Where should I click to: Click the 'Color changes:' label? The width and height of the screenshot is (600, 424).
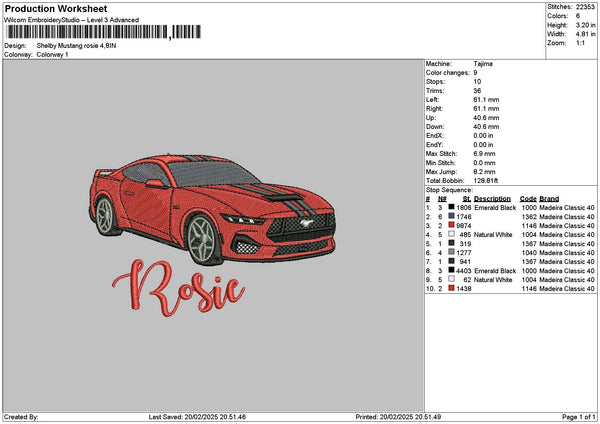pos(448,73)
